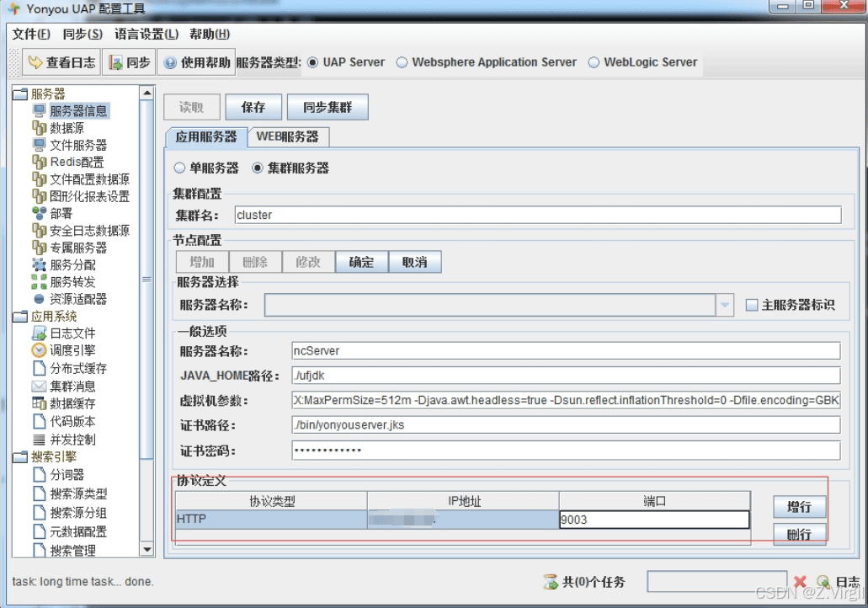The height and width of the screenshot is (608, 868).
Task: Select 搜索源类型 in the tree
Action: click(78, 493)
